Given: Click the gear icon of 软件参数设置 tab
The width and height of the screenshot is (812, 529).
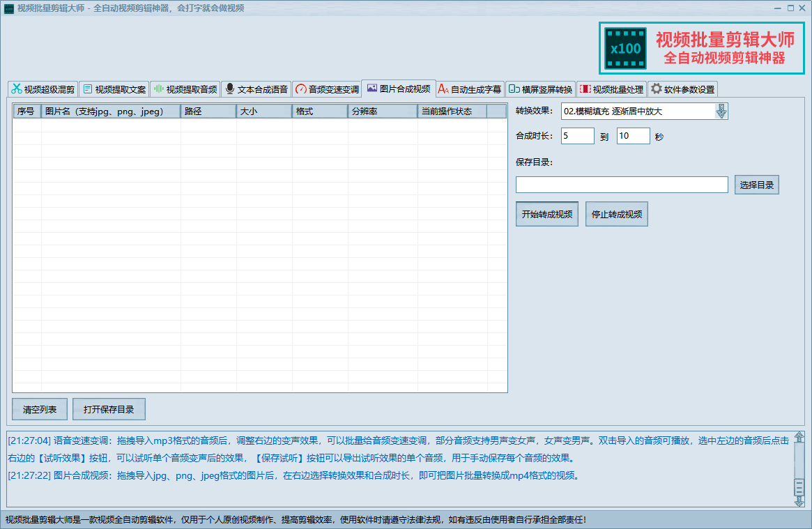Looking at the screenshot, I should [656, 89].
